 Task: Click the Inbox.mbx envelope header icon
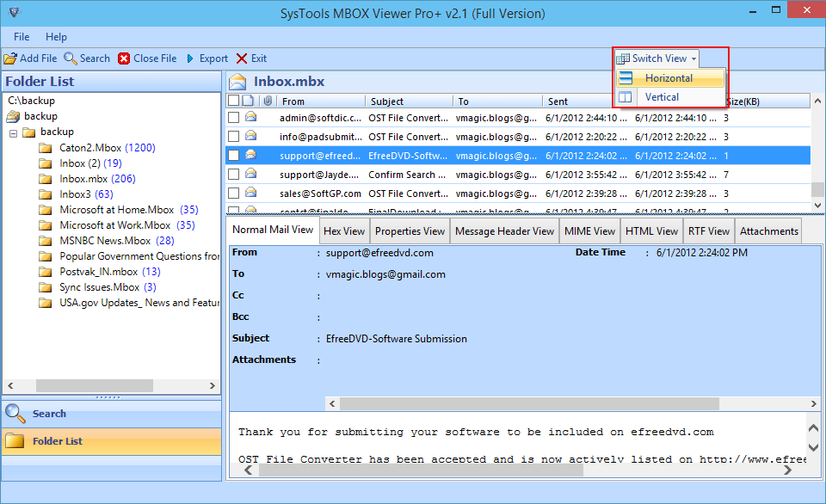[x=237, y=82]
